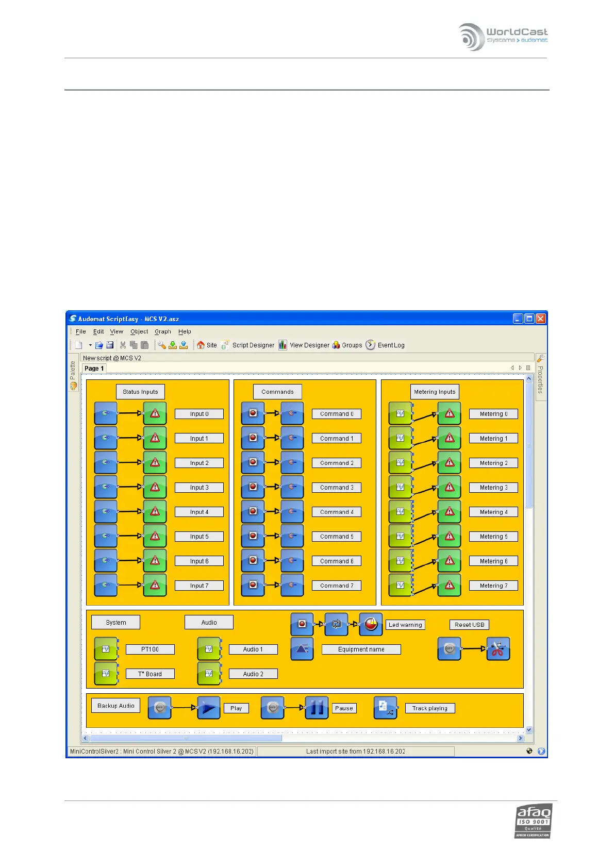Click the Reset USB scissors block

497,648
